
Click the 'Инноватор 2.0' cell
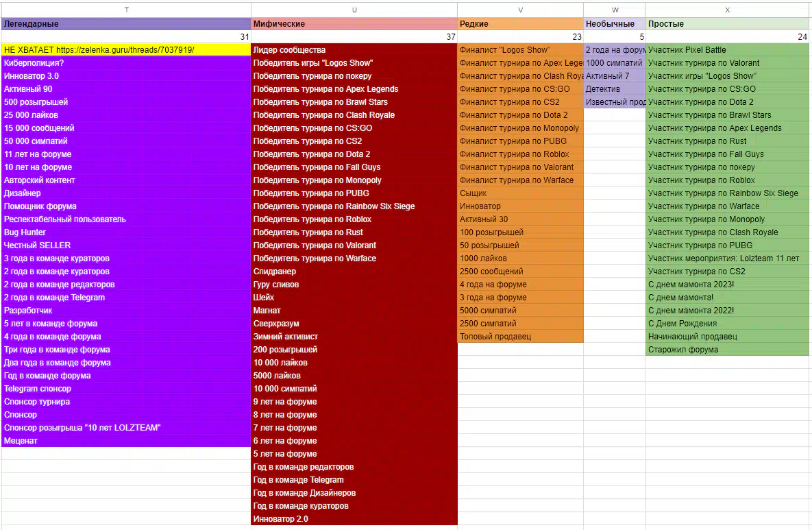pos(354,518)
